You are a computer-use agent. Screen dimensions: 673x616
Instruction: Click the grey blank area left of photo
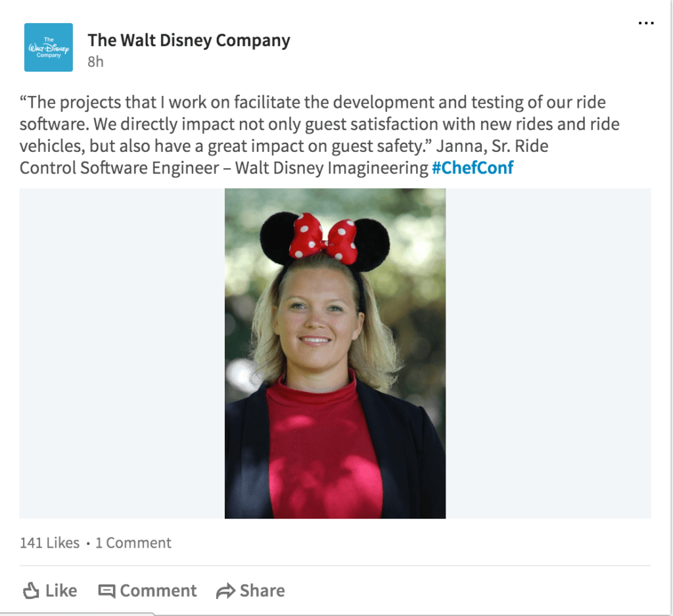[x=122, y=353]
